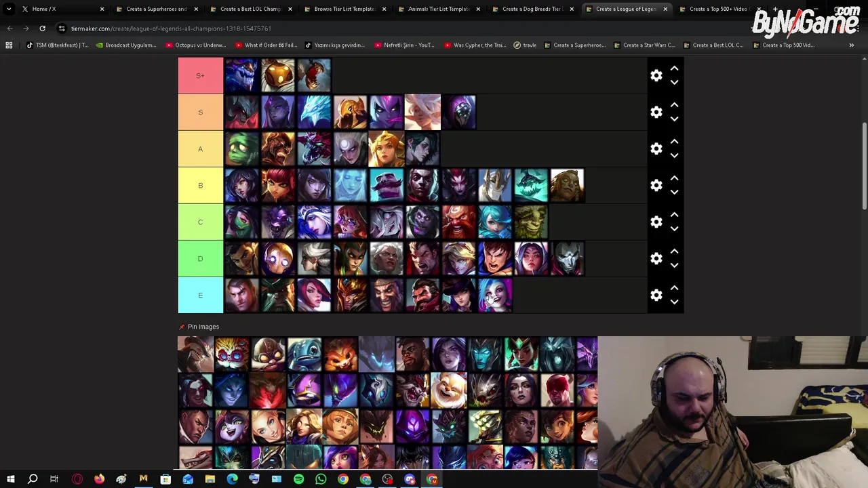Click the cyan E tier label

coord(200,295)
